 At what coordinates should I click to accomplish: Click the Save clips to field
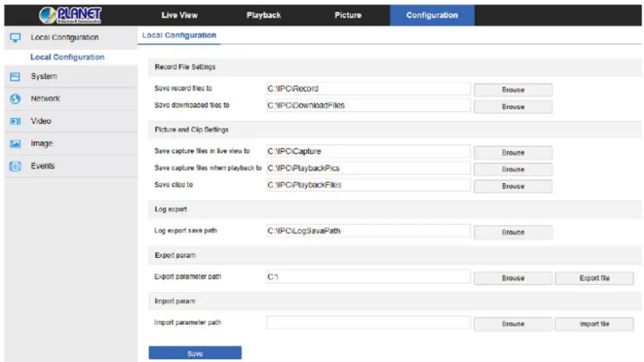click(x=368, y=185)
